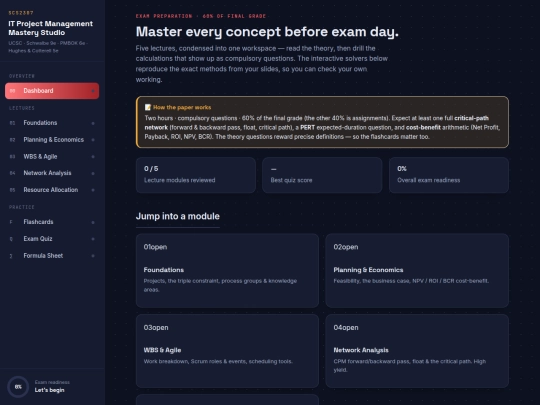The width and height of the screenshot is (540, 405).
Task: Click the status dot beside Flashcards
Action: tap(93, 222)
